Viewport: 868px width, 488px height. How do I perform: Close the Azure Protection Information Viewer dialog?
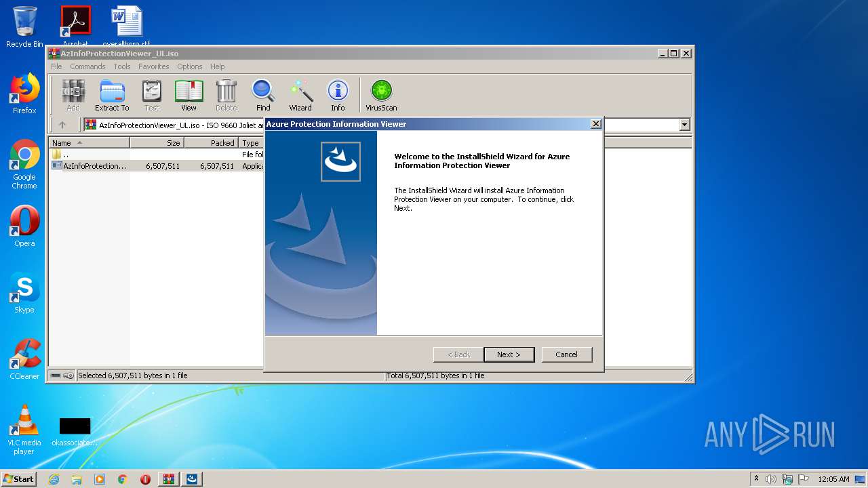595,124
